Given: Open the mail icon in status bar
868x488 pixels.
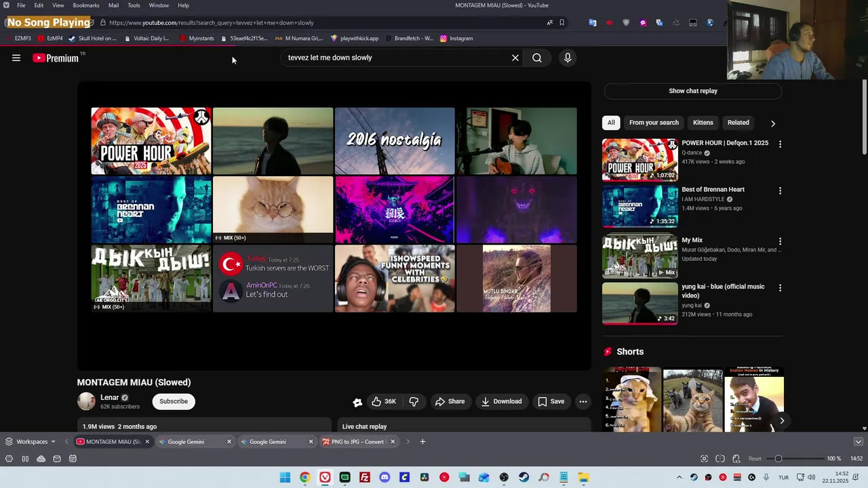Looking at the screenshot, I should click(57, 459).
